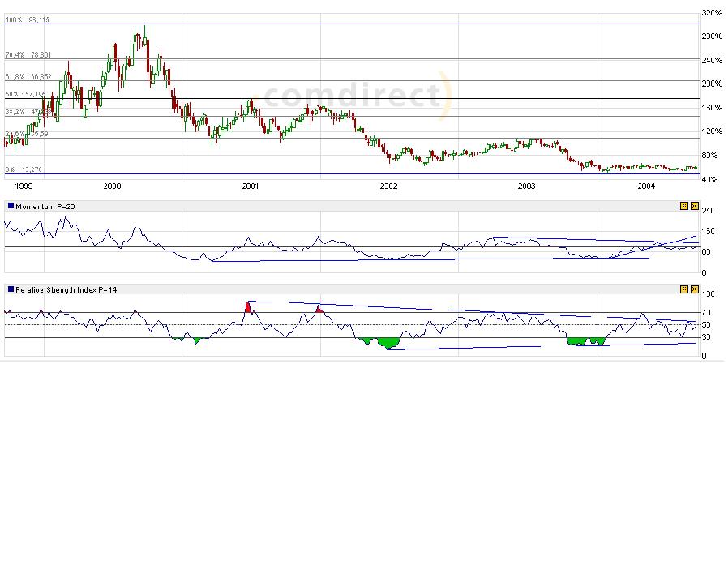Select the 2003 year marker on time axis

coord(526,186)
